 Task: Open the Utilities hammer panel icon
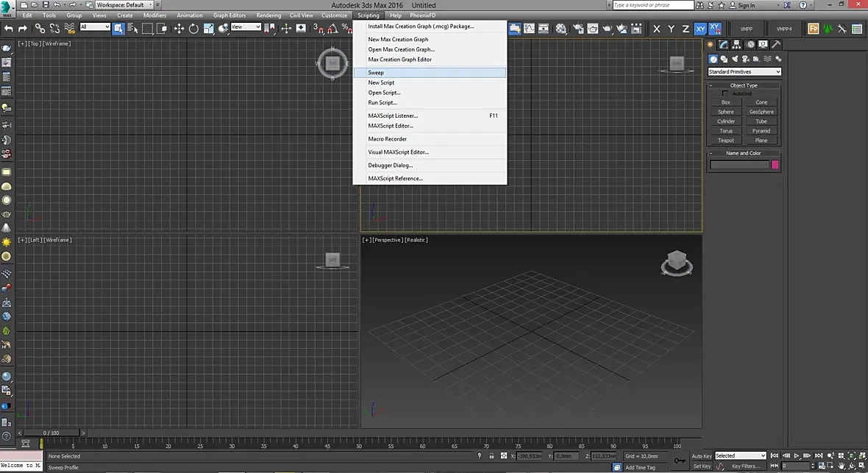(x=776, y=44)
